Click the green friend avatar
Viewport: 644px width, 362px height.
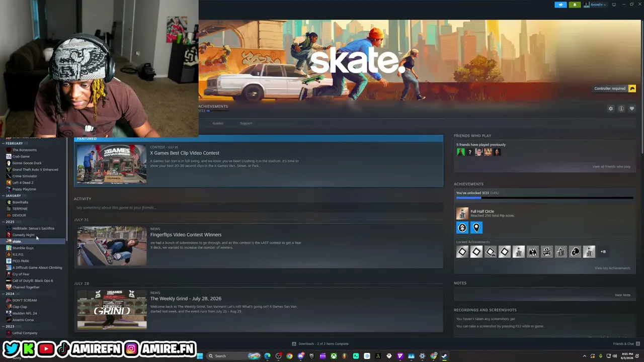coord(461,152)
